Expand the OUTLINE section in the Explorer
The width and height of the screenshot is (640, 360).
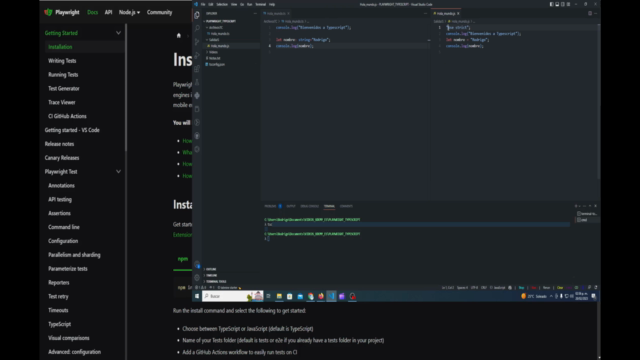click(x=211, y=269)
